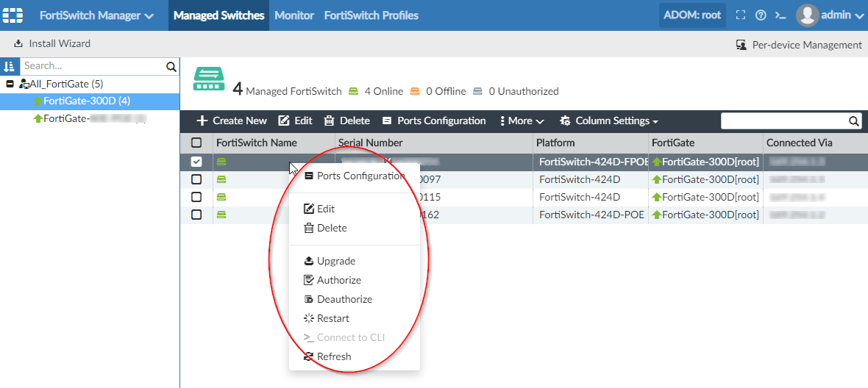Click Create New in the toolbar
Screen dimensions: 868x388
click(x=232, y=121)
